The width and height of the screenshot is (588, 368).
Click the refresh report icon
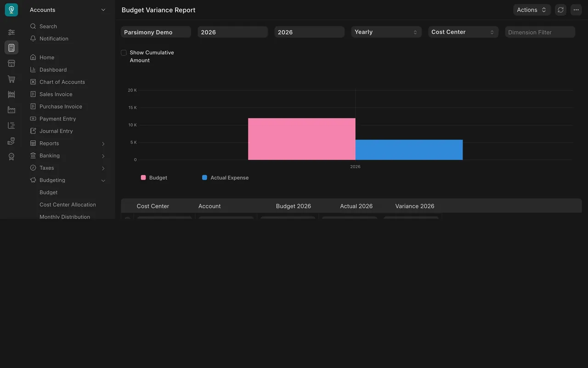click(x=560, y=10)
